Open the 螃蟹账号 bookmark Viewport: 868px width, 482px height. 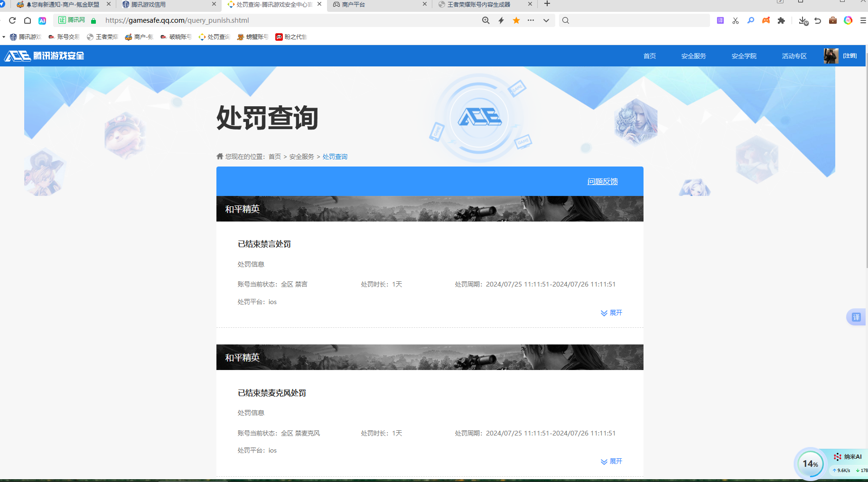pyautogui.click(x=252, y=37)
